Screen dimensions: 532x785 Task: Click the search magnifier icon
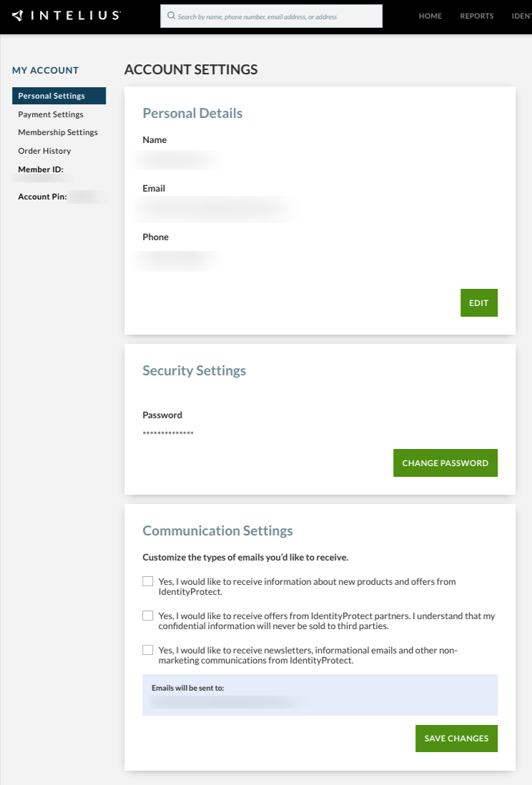172,15
